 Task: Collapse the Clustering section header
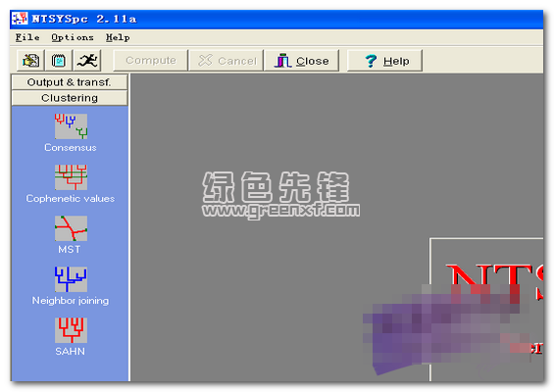70,98
